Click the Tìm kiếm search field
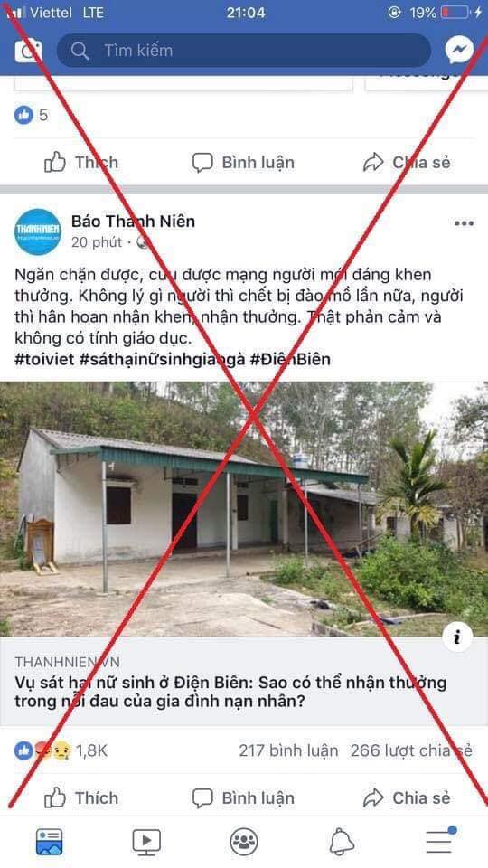 click(x=243, y=51)
